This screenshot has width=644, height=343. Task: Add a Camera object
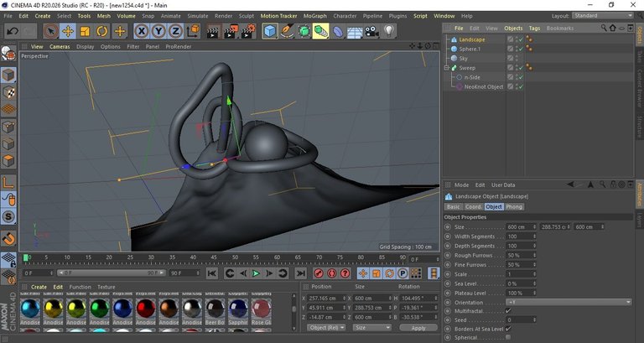coord(372,31)
